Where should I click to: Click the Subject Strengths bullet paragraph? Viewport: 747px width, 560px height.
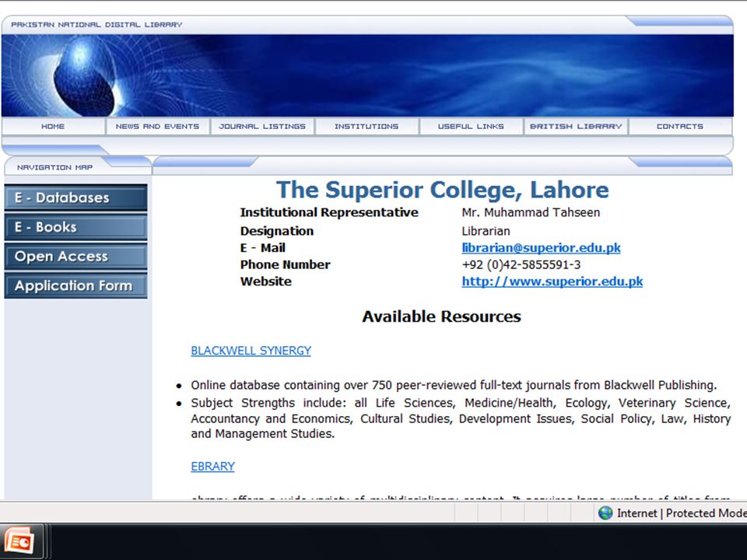click(460, 418)
